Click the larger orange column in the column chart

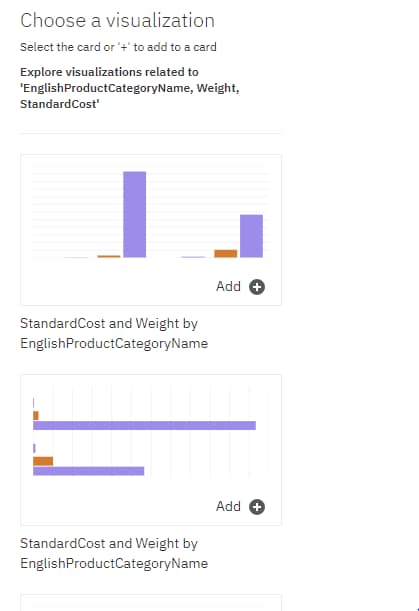[x=226, y=254]
